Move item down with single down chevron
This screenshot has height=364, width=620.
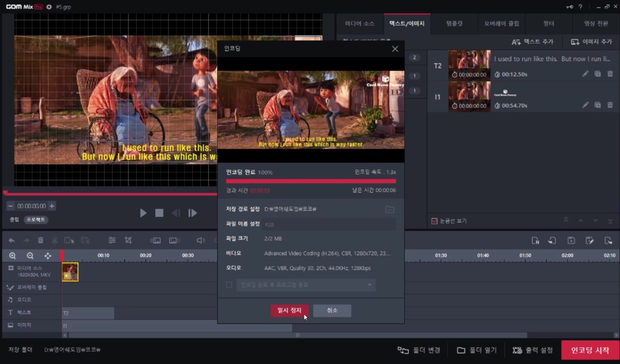tap(595, 220)
